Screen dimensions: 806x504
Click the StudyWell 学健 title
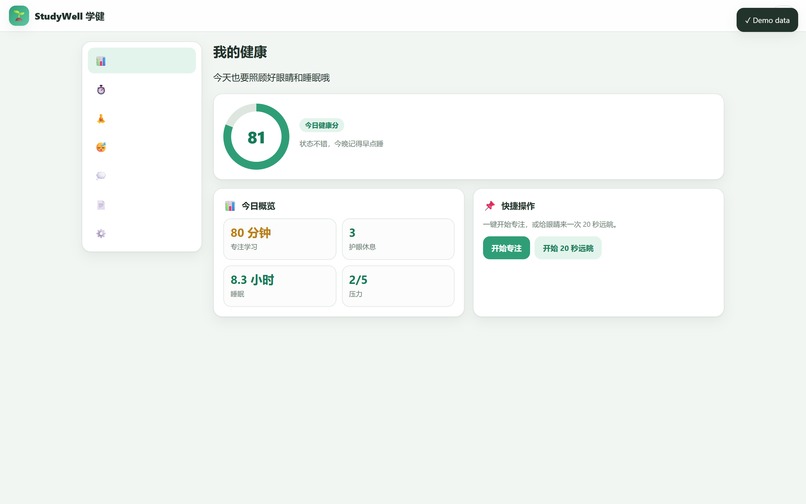coord(69,16)
